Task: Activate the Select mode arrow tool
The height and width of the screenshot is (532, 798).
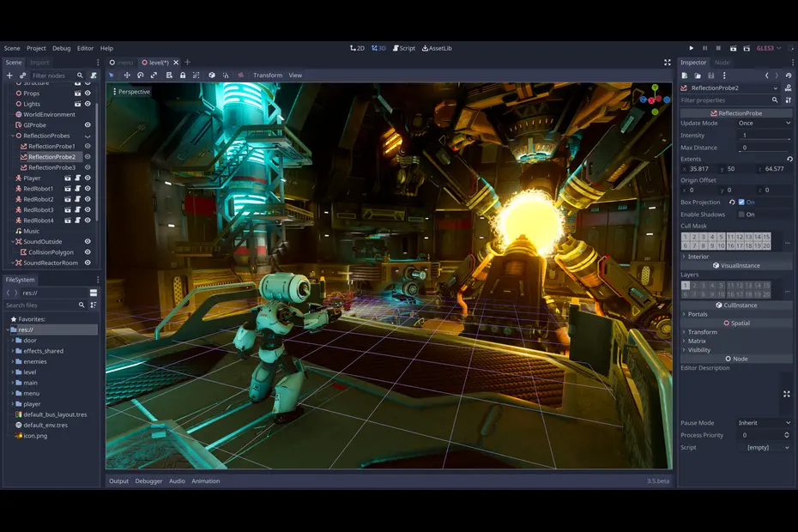Action: tap(111, 76)
